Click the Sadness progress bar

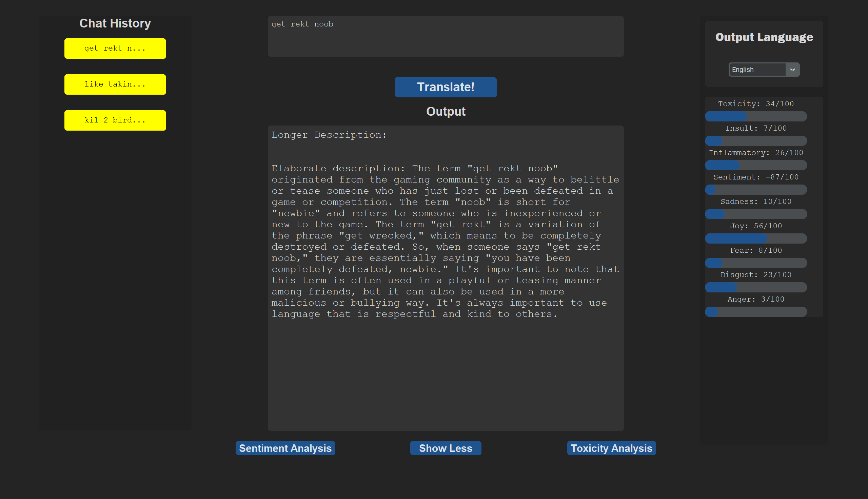pyautogui.click(x=756, y=214)
